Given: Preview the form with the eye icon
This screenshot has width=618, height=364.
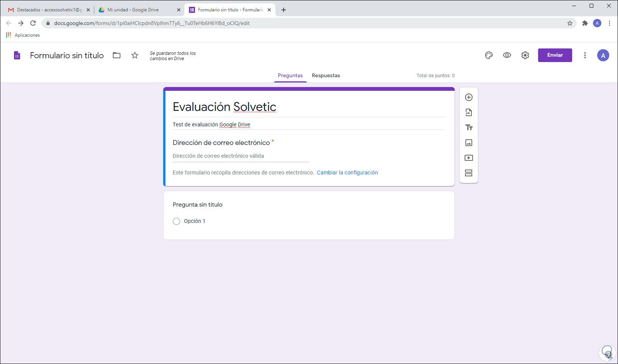Looking at the screenshot, I should pyautogui.click(x=507, y=55).
